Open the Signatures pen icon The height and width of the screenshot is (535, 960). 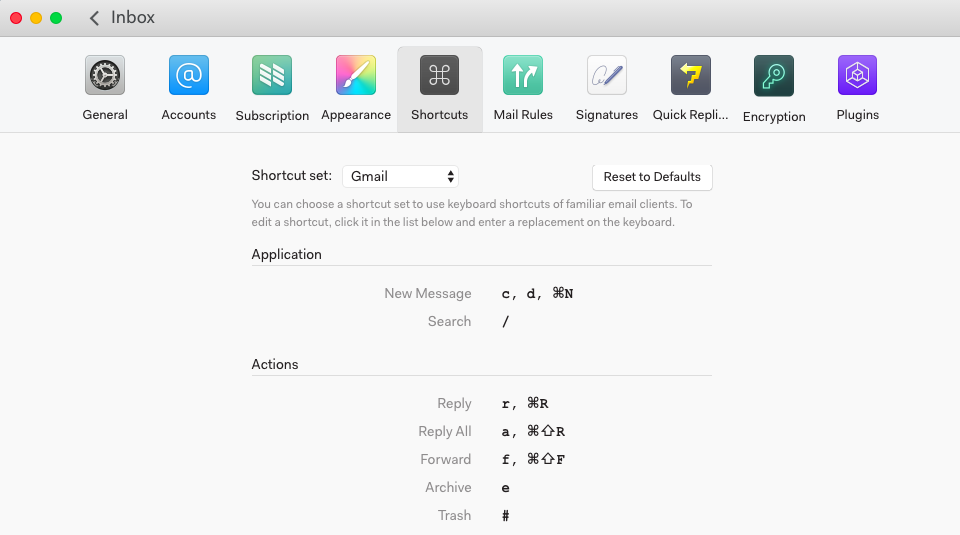(x=607, y=76)
